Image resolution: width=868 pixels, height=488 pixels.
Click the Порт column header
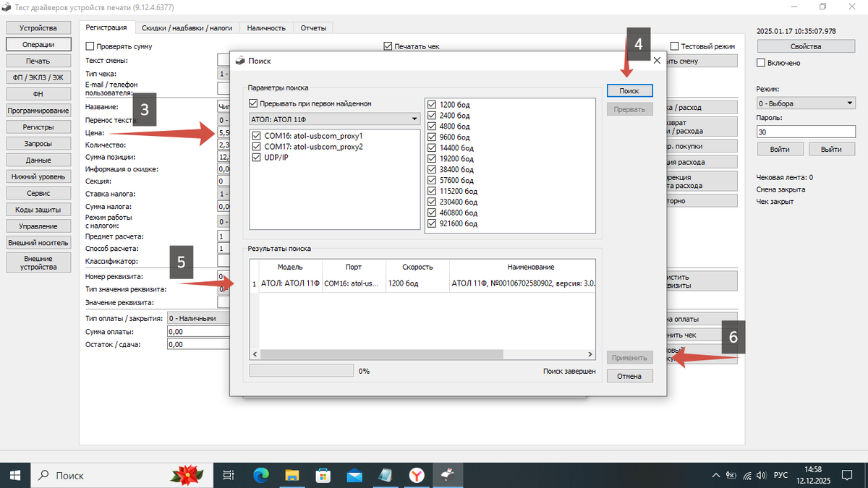[x=354, y=267]
